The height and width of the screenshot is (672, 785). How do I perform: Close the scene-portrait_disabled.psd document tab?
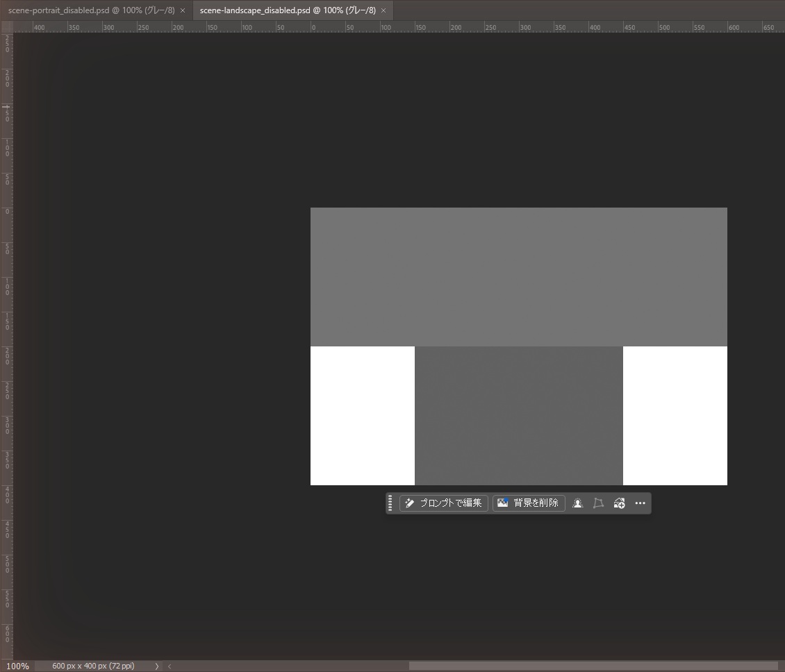click(183, 10)
